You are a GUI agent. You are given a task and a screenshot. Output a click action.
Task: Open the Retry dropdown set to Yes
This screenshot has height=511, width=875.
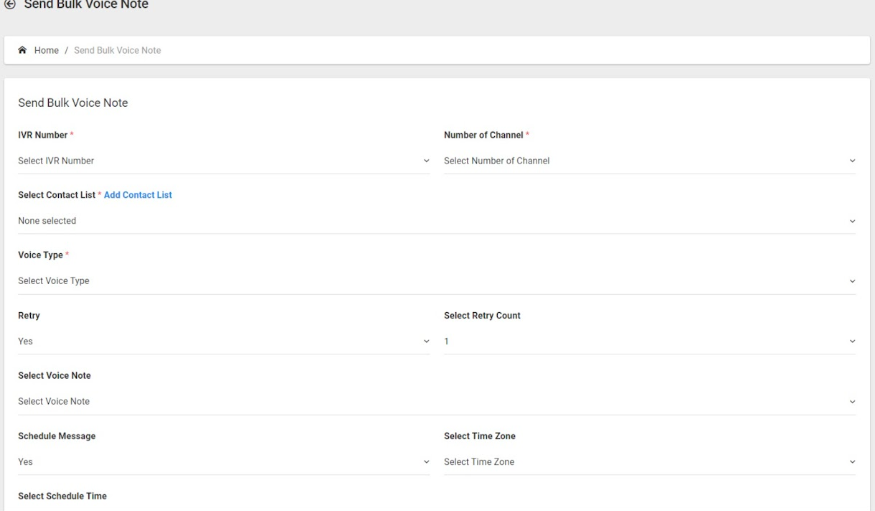coord(224,341)
